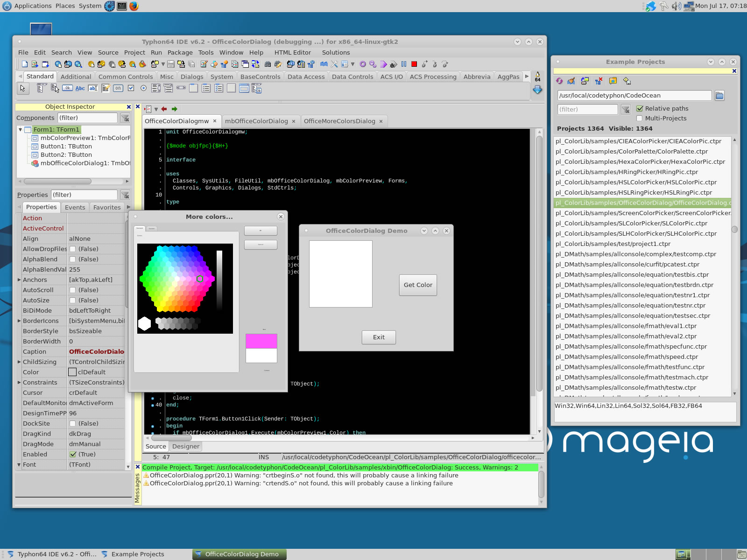Pick the TCheckBox component palette icon

[131, 88]
